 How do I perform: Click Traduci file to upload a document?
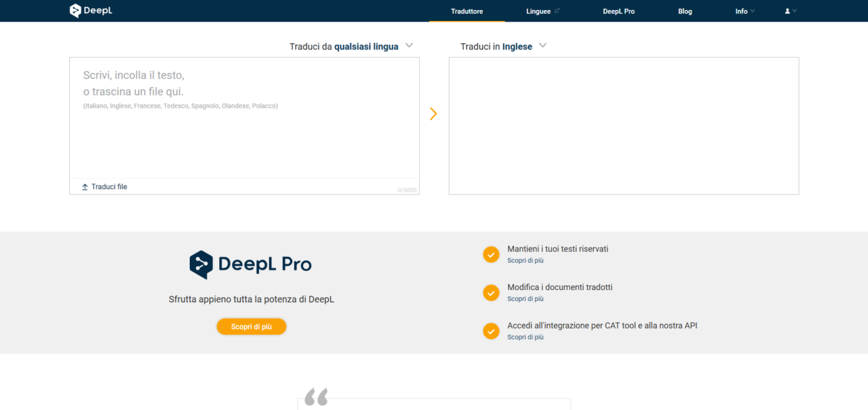pyautogui.click(x=108, y=187)
